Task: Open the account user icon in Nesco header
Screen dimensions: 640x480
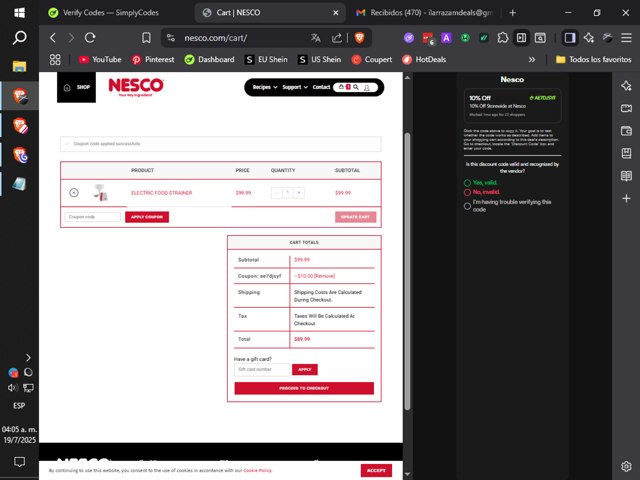Action: pyautogui.click(x=367, y=87)
